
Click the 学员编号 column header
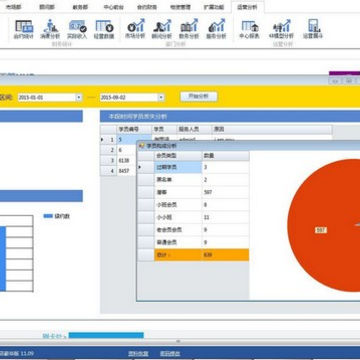pyautogui.click(x=134, y=129)
